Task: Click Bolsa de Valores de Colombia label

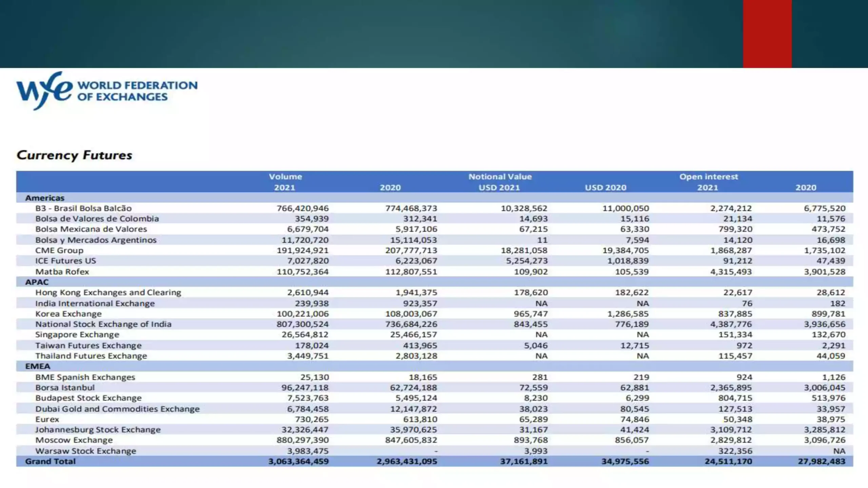Action: pos(97,219)
